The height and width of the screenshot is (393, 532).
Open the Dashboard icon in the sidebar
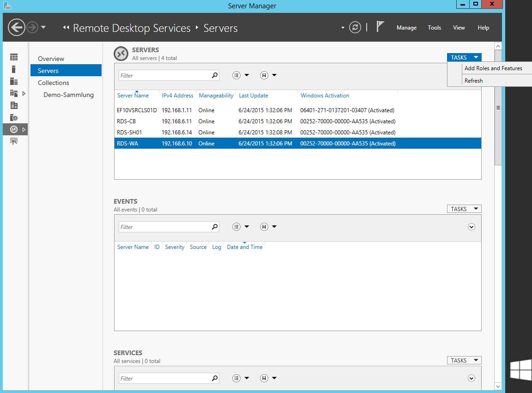click(x=14, y=57)
